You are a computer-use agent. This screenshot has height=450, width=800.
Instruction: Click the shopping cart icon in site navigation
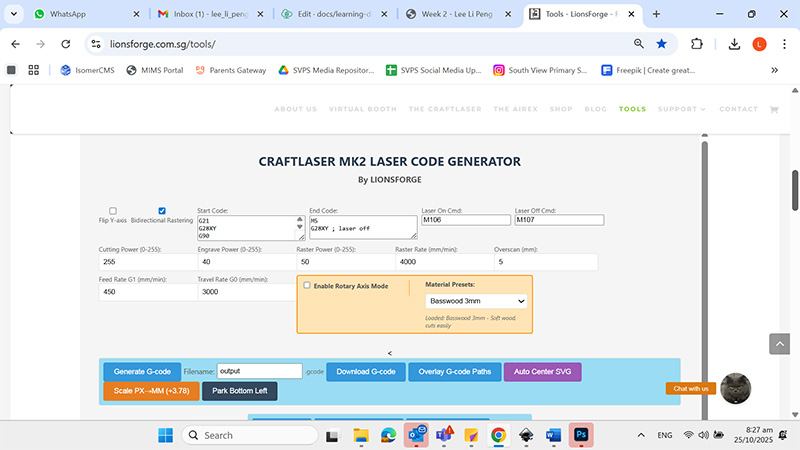773,109
